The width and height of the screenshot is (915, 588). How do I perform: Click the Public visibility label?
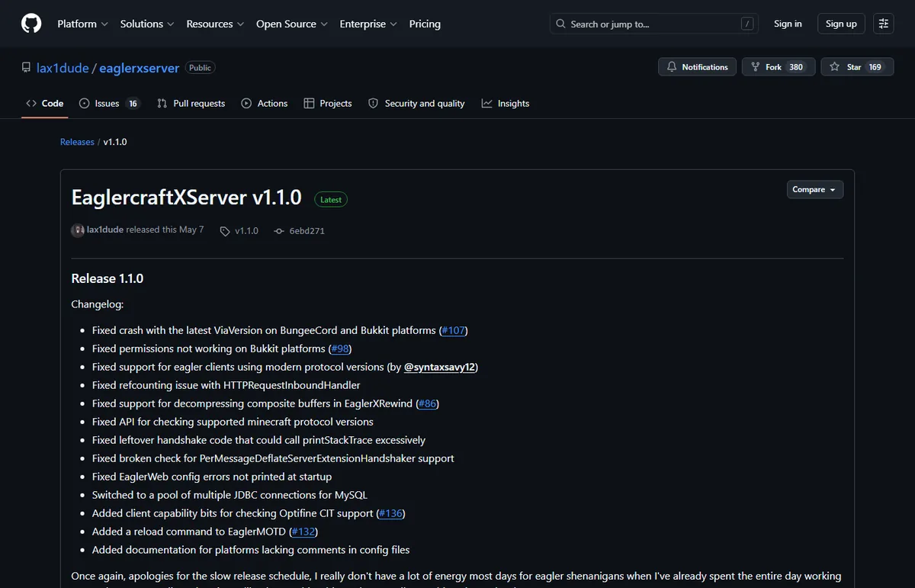pyautogui.click(x=200, y=68)
